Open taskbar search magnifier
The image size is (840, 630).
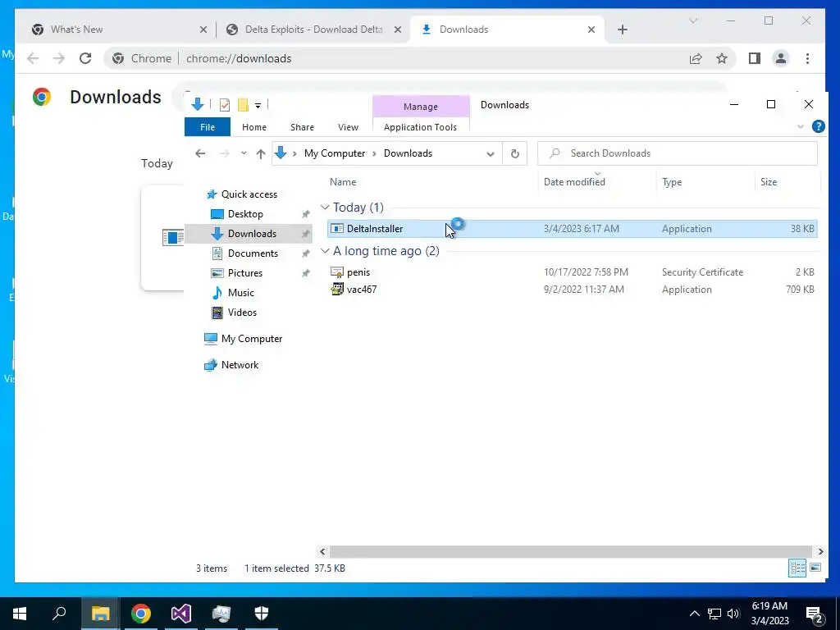59,614
